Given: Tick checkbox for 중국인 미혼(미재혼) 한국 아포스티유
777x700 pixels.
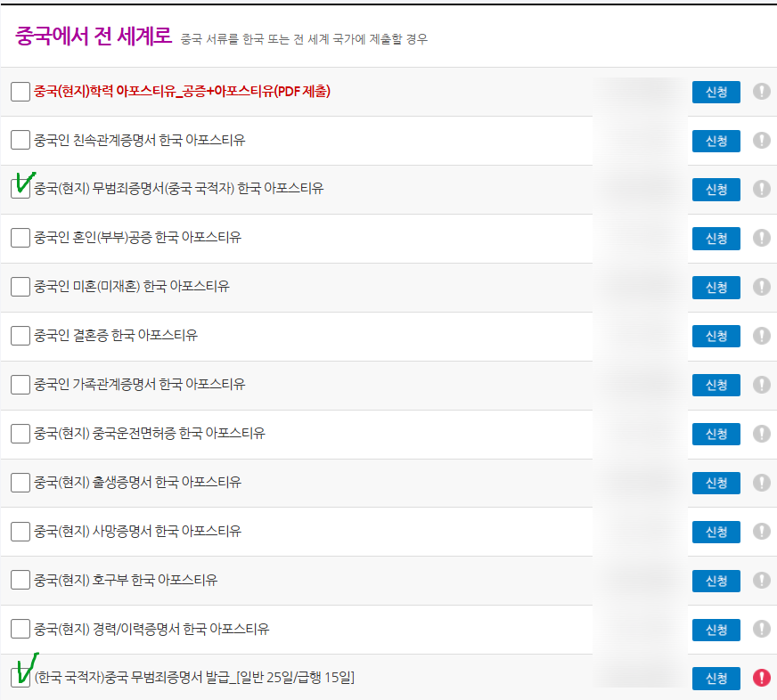Looking at the screenshot, I should coord(20,287).
